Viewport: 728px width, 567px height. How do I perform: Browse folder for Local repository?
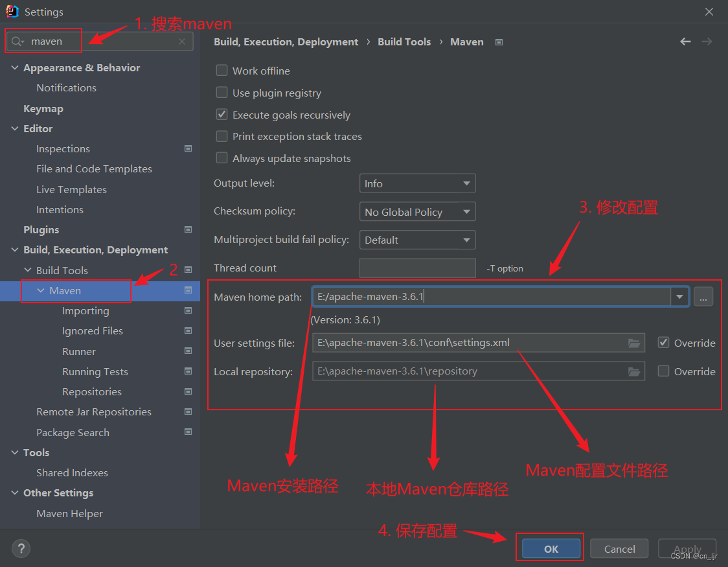pyautogui.click(x=634, y=371)
